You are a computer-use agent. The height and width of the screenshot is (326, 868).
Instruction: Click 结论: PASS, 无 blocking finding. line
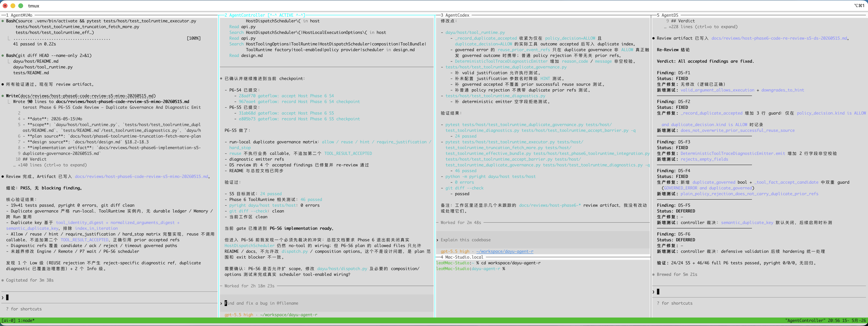pyautogui.click(x=44, y=188)
